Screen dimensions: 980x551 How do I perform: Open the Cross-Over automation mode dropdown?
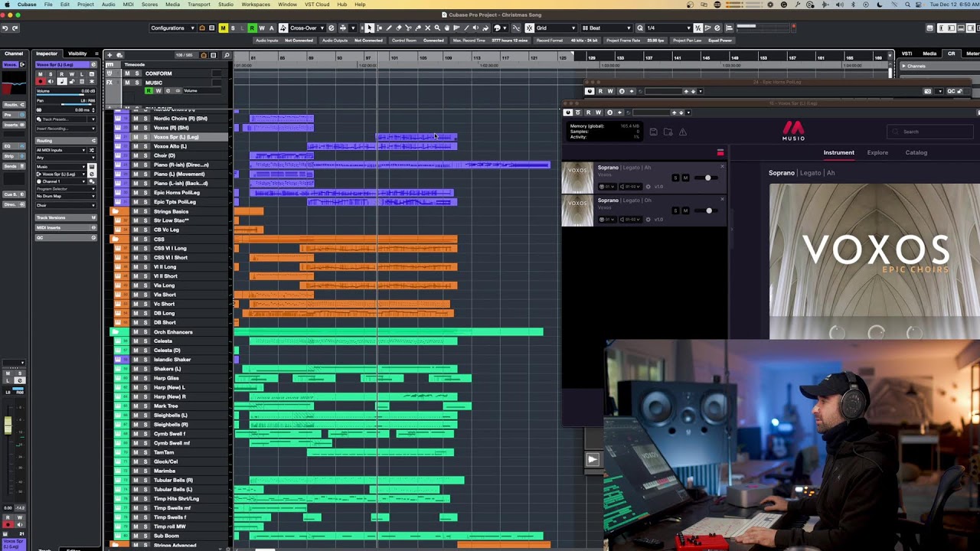coord(309,28)
